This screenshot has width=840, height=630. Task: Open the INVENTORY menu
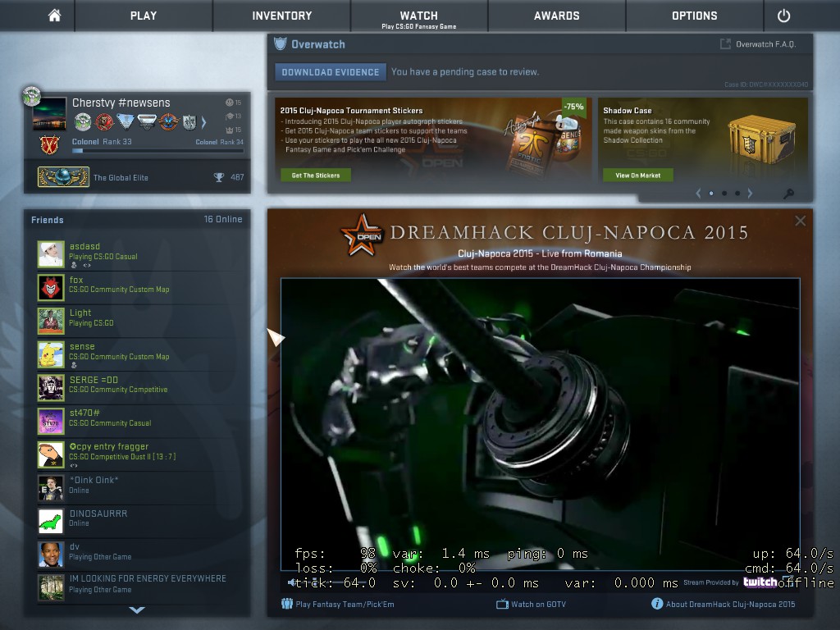282,16
